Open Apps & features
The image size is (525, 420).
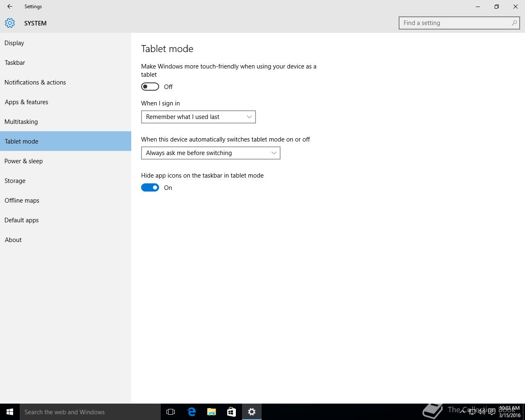(x=66, y=102)
